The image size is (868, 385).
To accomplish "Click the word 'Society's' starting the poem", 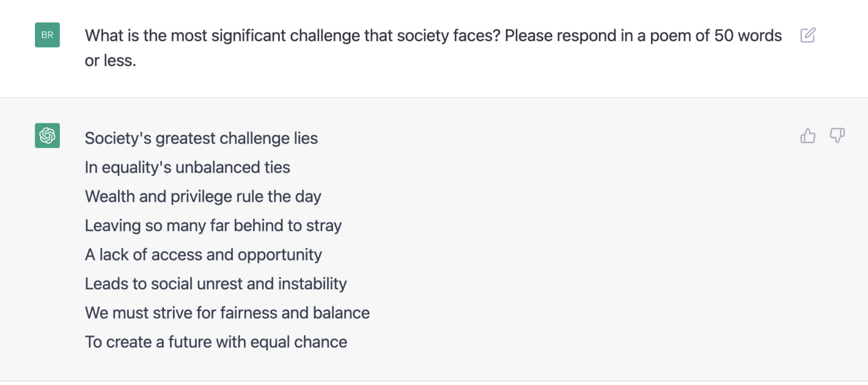I will [x=118, y=138].
